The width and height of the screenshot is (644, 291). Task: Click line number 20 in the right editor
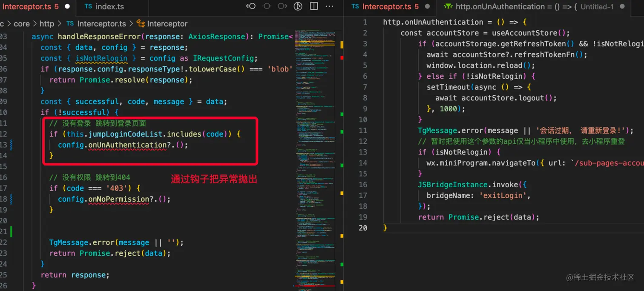coord(363,228)
